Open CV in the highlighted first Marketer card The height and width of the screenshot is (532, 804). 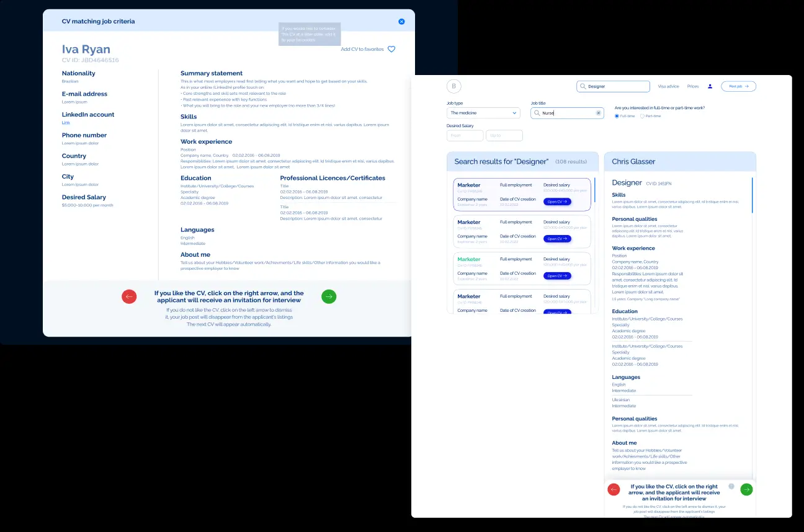(x=557, y=202)
